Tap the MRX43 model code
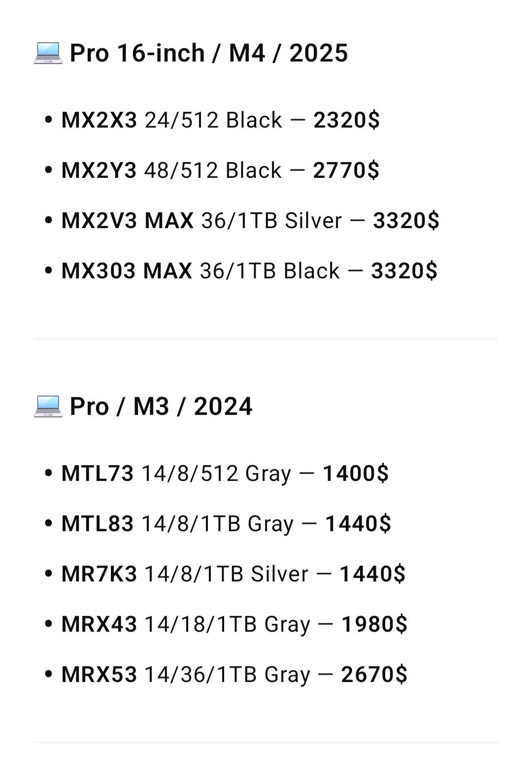The image size is (532, 775). pos(99,624)
